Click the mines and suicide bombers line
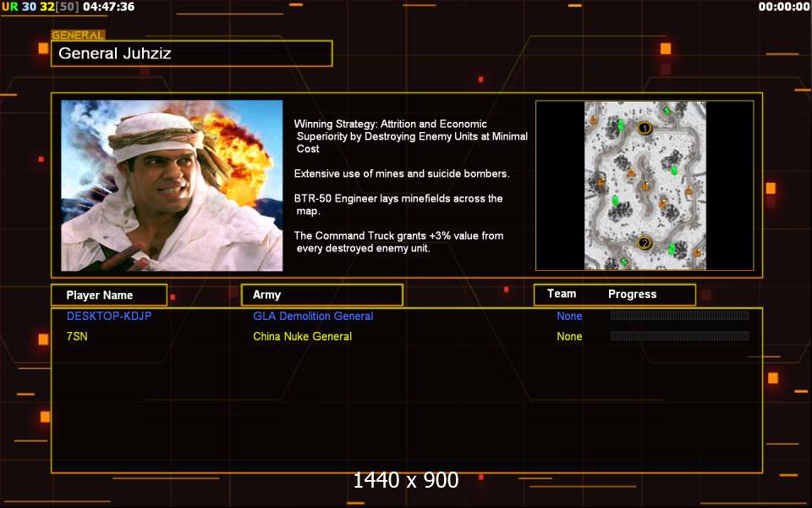The width and height of the screenshot is (812, 508). tap(402, 174)
